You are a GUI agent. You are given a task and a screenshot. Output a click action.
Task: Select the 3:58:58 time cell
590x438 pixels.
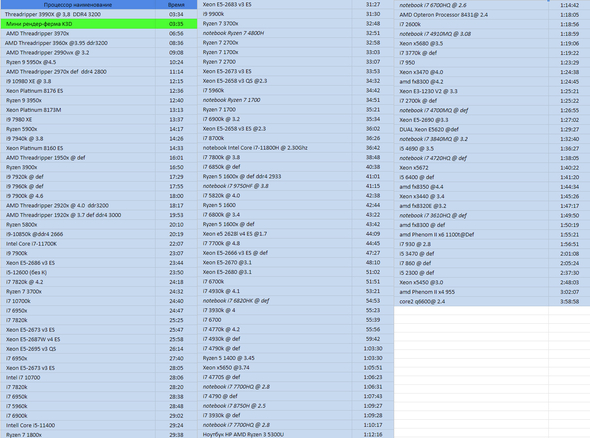[569, 301]
